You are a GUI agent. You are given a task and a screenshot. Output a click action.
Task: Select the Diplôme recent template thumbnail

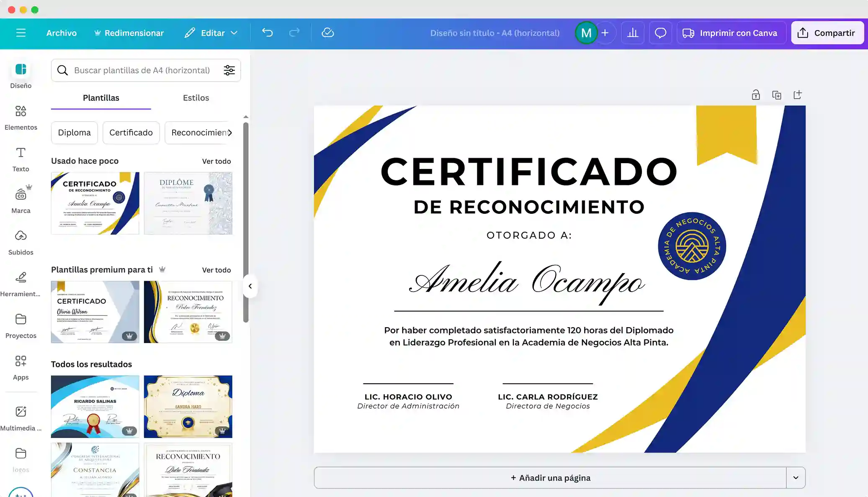click(x=188, y=203)
